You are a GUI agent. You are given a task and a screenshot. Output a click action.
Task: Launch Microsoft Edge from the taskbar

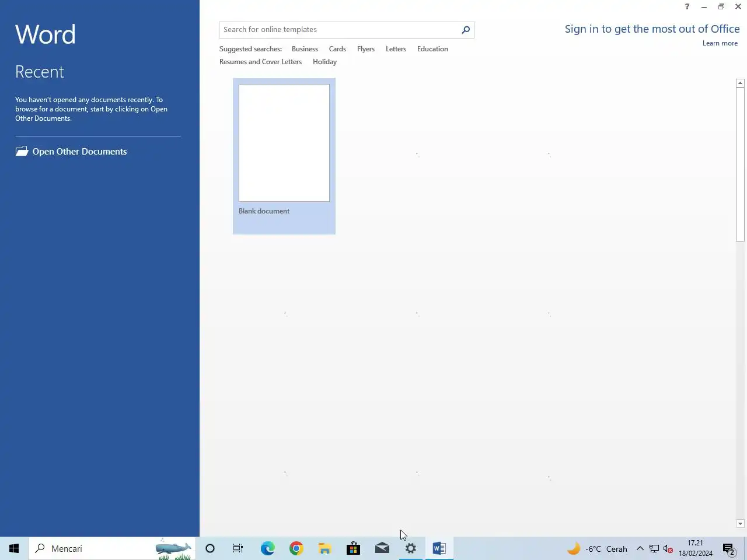[x=267, y=548]
